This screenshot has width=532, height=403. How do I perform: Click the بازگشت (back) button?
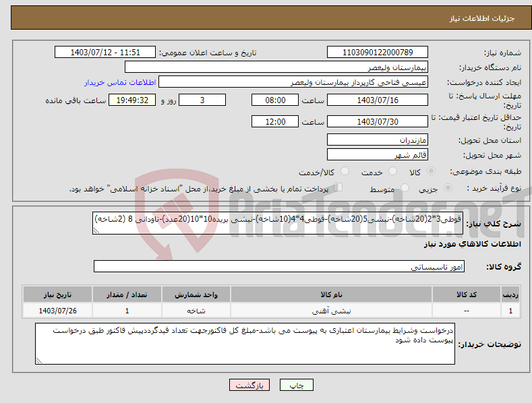click(x=249, y=385)
